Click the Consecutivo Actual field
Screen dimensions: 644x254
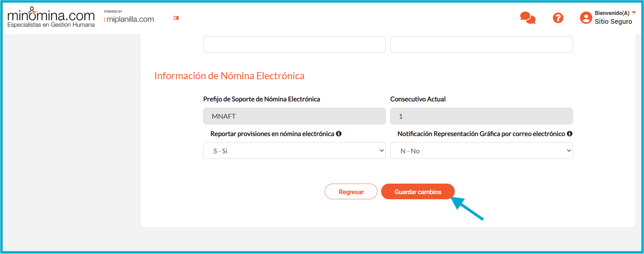(481, 116)
